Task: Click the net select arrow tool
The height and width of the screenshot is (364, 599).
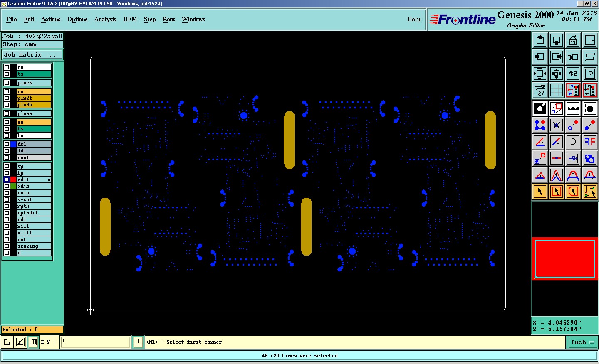Action: point(590,192)
